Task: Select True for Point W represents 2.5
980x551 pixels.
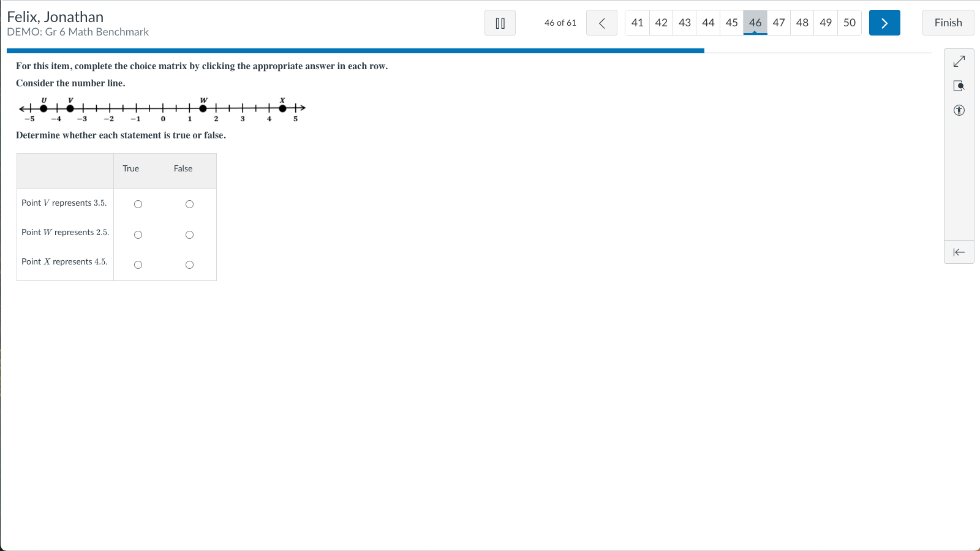Action: tap(138, 235)
